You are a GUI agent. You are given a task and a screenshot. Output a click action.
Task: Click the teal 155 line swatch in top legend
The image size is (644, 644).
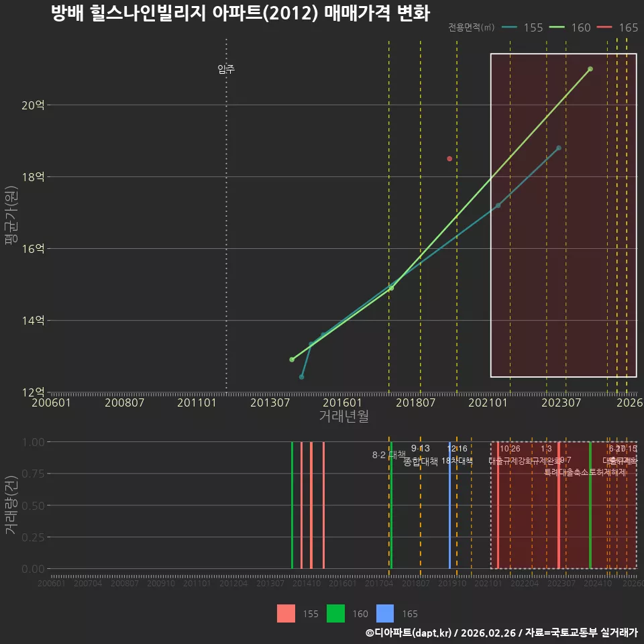510,28
